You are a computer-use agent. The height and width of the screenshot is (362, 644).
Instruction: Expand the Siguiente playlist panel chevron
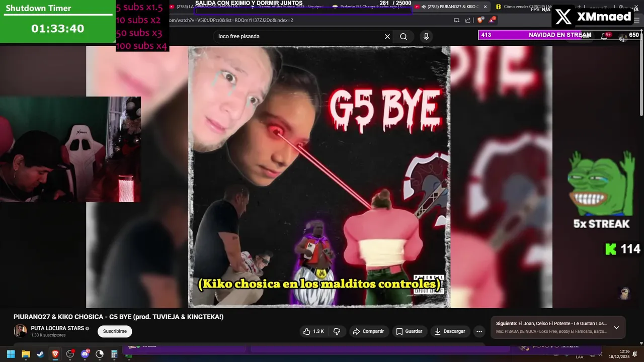pos(616,328)
